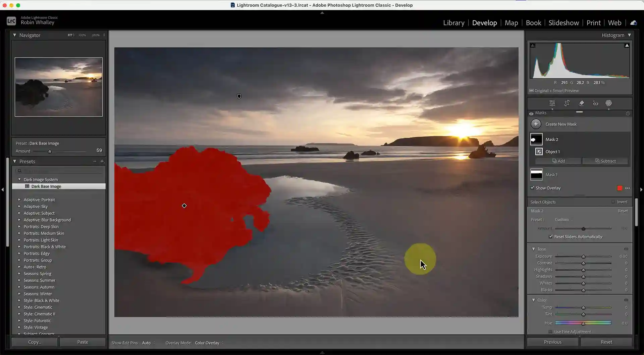Collapse the Navigator panel triangle
Screen dimensions: 644x355
pos(14,35)
